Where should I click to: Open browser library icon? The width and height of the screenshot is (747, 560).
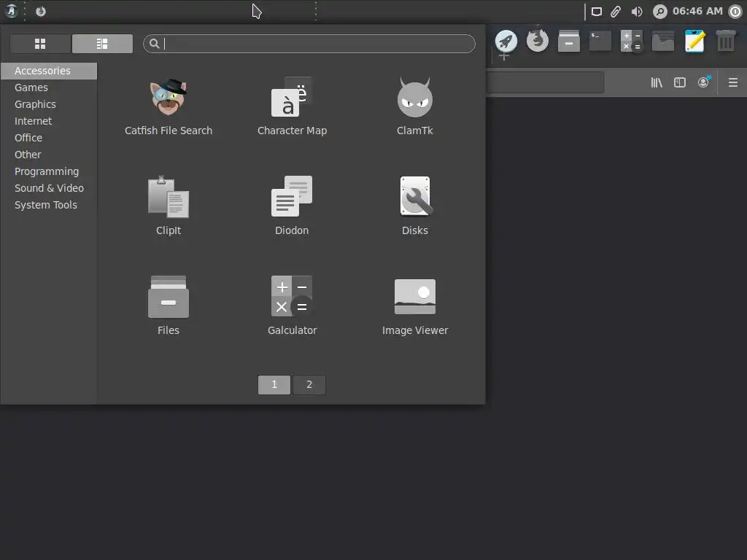(x=657, y=83)
